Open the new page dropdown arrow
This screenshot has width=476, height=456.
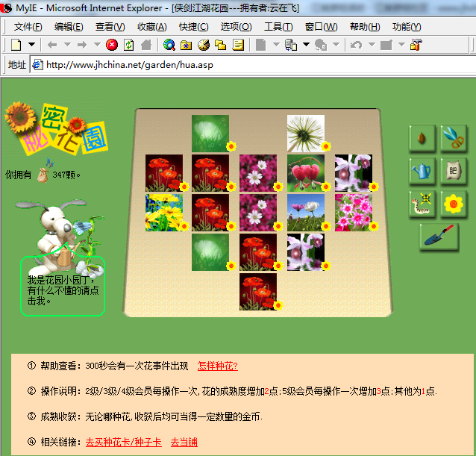(x=31, y=45)
